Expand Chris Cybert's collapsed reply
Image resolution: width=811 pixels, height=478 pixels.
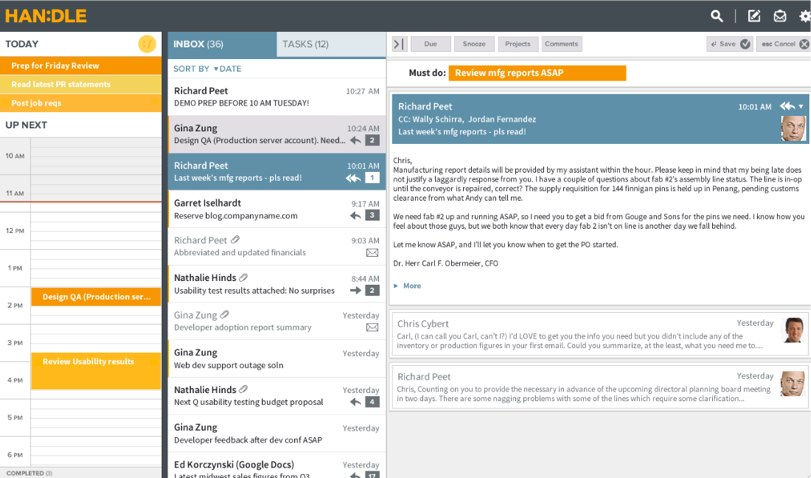click(x=600, y=334)
